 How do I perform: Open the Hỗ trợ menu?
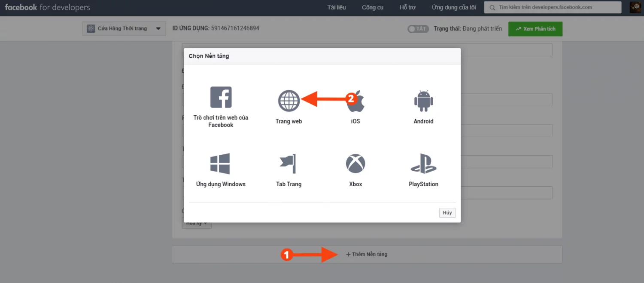coord(407,7)
